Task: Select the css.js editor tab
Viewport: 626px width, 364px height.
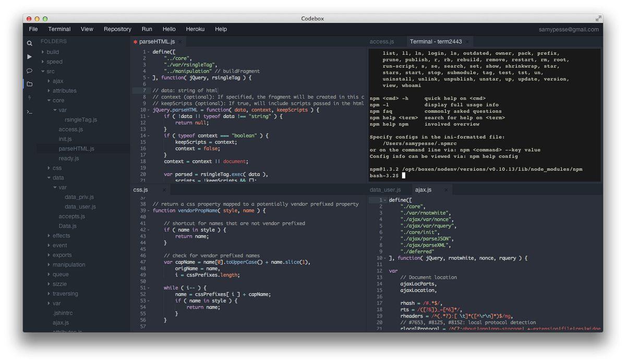Action: [x=141, y=190]
